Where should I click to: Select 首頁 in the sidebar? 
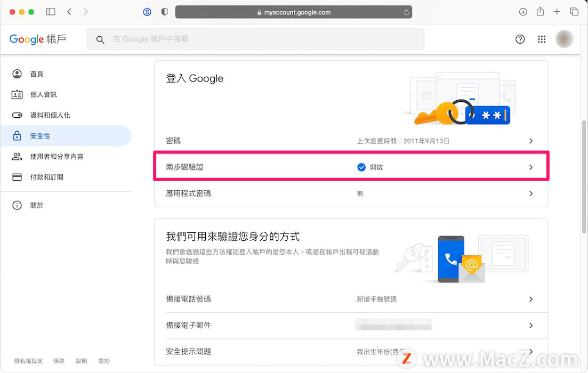point(66,74)
